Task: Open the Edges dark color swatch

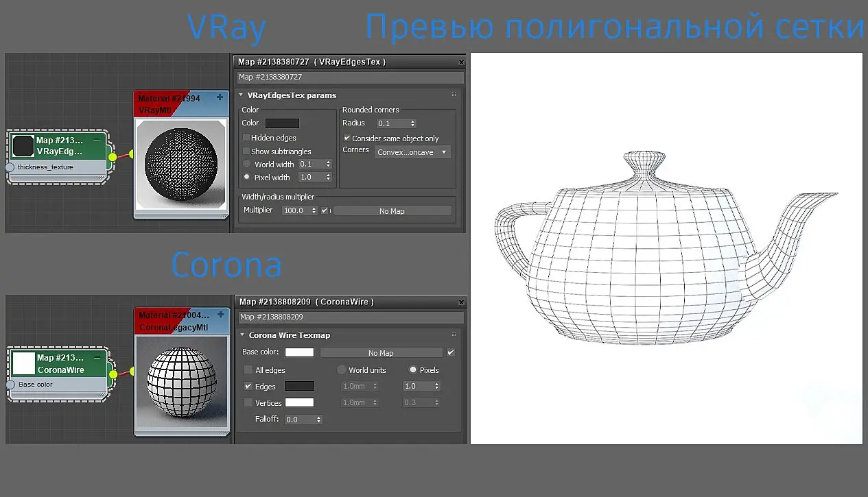Action: (299, 386)
